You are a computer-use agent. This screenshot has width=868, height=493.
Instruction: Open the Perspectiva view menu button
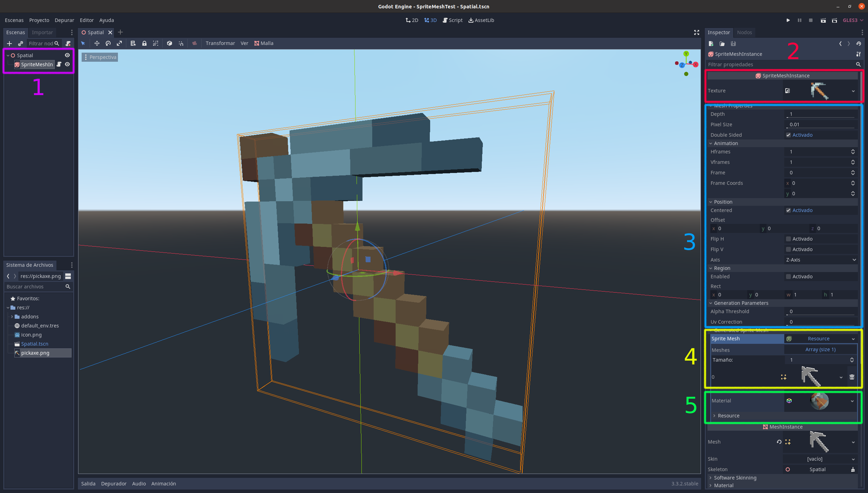[100, 57]
